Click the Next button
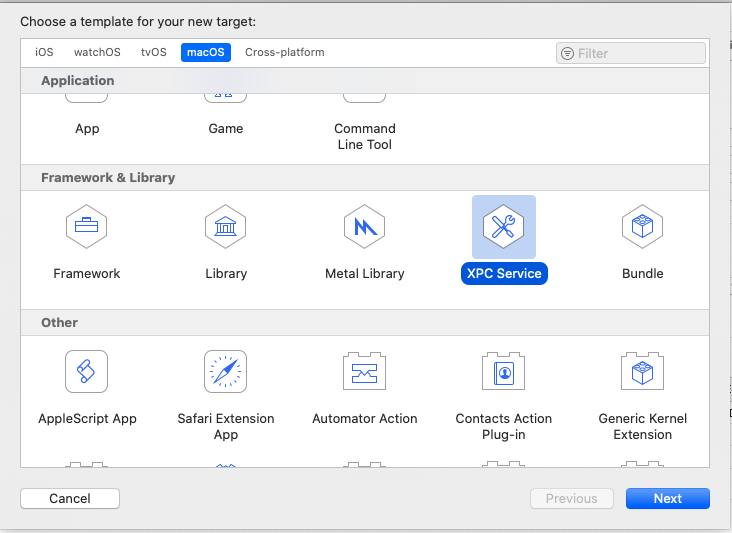The image size is (732, 533). pos(668,498)
